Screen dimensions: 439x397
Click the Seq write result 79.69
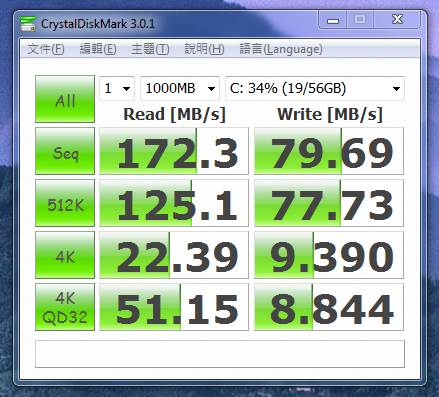[x=329, y=151]
